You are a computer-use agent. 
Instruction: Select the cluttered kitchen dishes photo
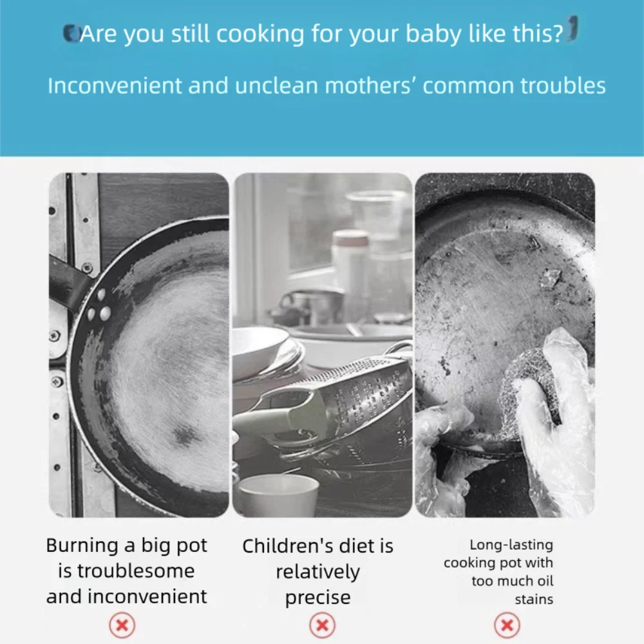pyautogui.click(x=323, y=345)
